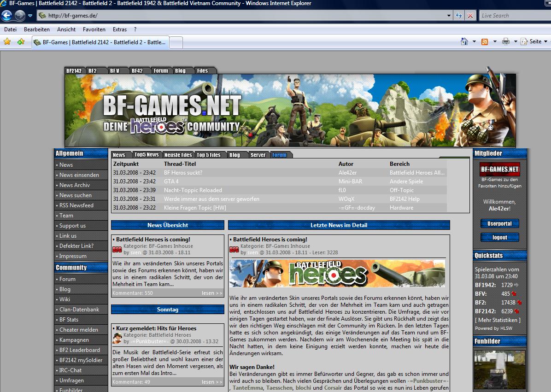Open Mehr Statistiken link in Quickstats

[498, 320]
